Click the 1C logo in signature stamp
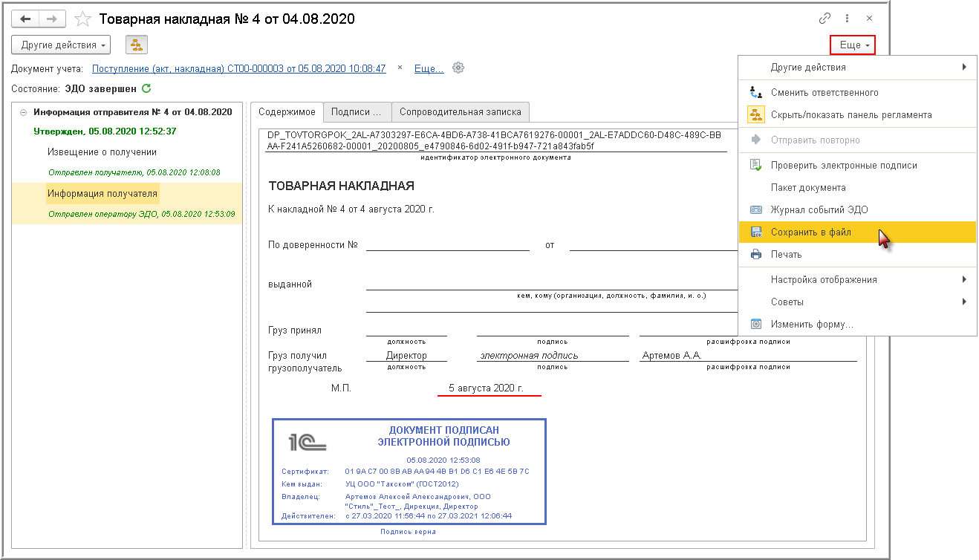 click(x=308, y=443)
